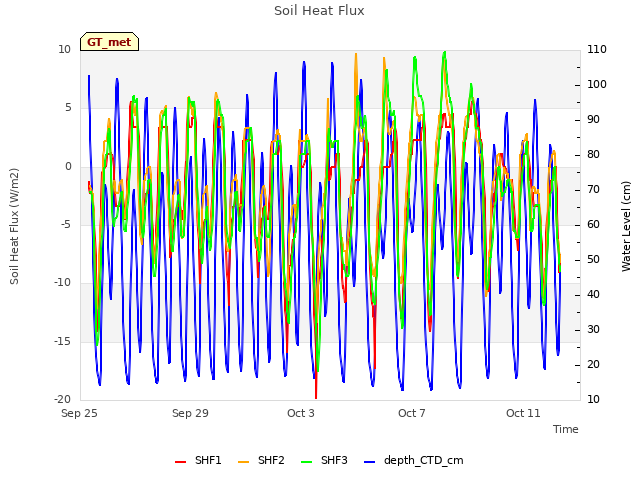Click the 70 right axis tick label

[x=593, y=190]
